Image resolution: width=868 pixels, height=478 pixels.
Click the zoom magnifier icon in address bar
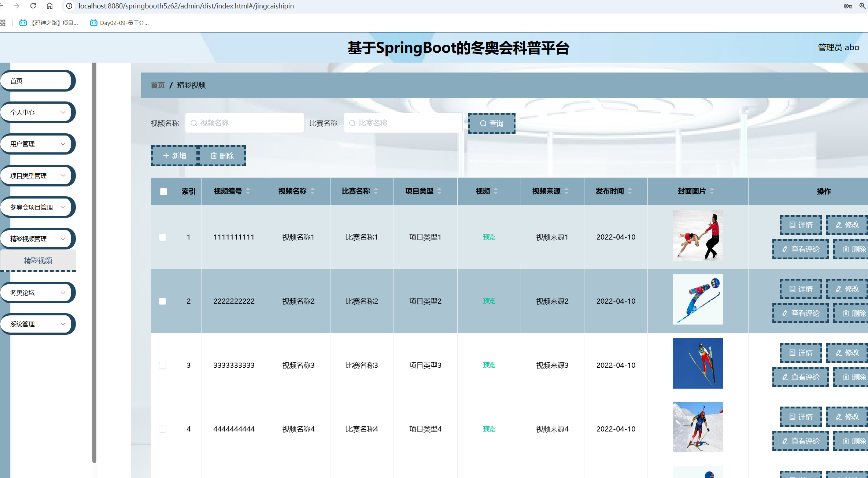863,6
